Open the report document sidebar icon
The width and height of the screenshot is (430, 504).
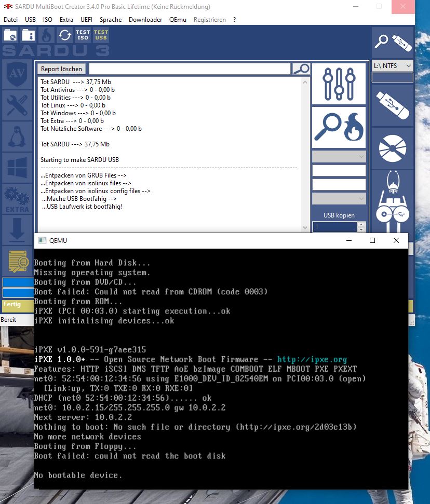tap(17, 261)
